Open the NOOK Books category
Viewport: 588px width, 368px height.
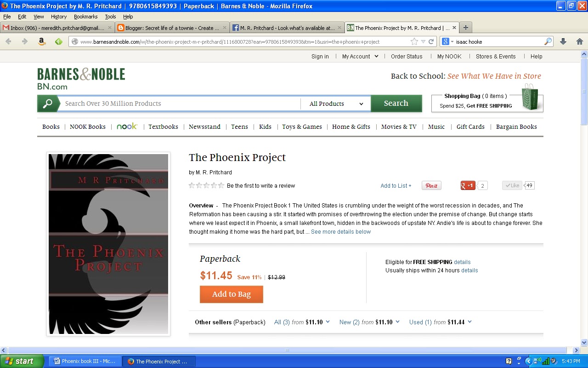pos(88,126)
